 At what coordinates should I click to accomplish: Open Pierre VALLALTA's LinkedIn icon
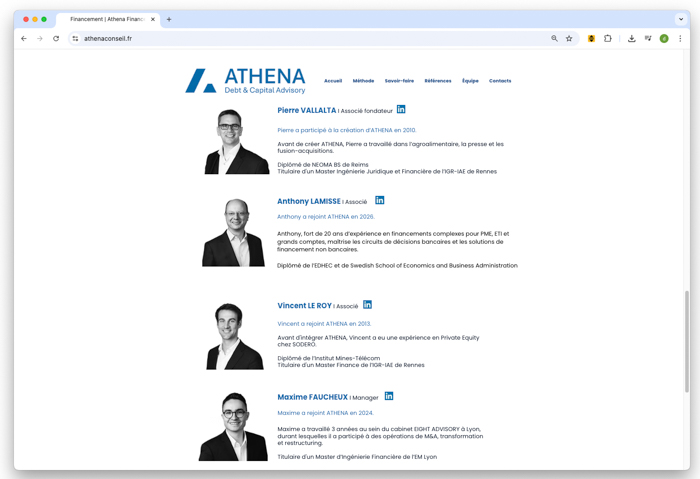(401, 109)
